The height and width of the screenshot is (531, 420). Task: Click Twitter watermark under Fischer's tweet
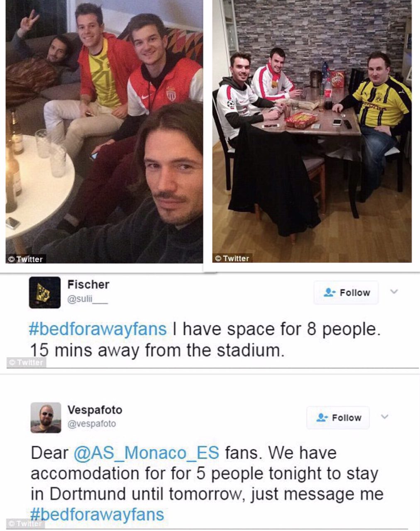(x=26, y=363)
